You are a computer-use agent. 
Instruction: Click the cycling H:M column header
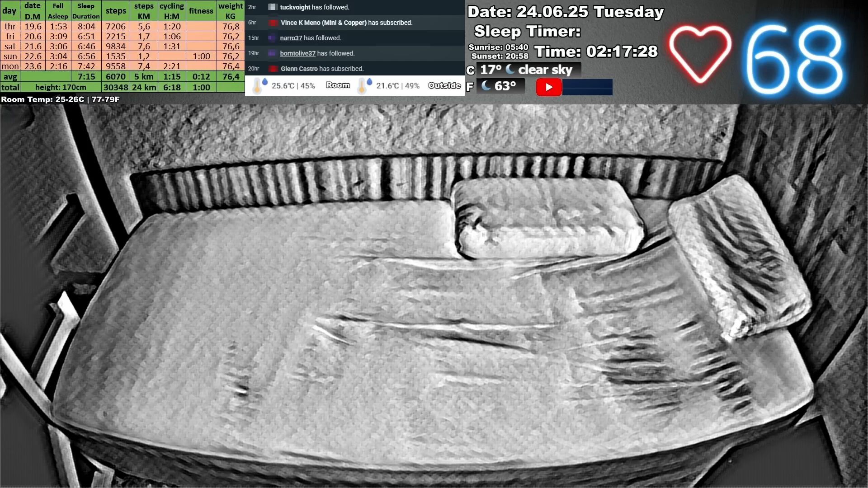(x=172, y=11)
